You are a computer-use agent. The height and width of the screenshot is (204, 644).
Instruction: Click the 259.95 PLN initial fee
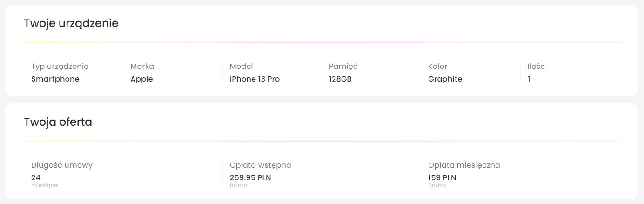pyautogui.click(x=250, y=177)
